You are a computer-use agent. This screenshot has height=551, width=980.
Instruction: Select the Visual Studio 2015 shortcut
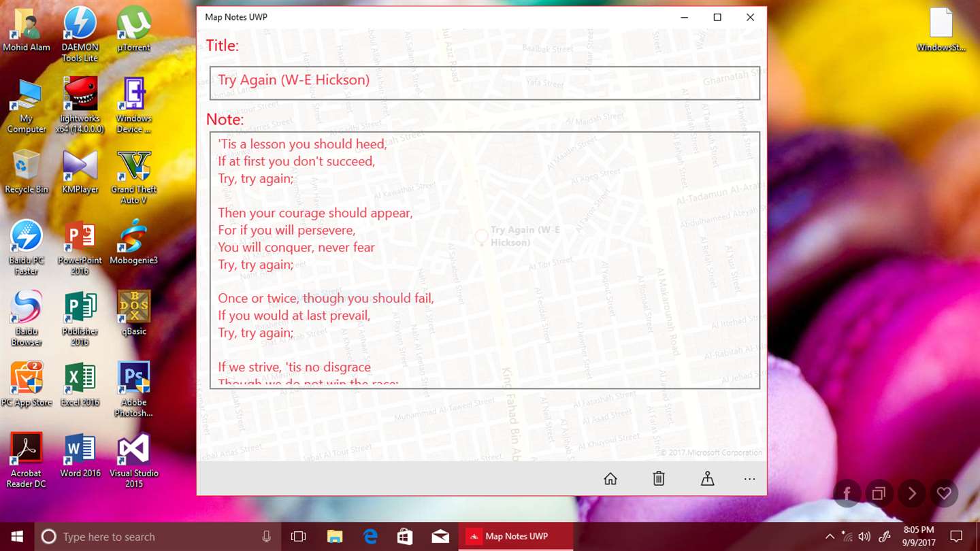pos(134,461)
